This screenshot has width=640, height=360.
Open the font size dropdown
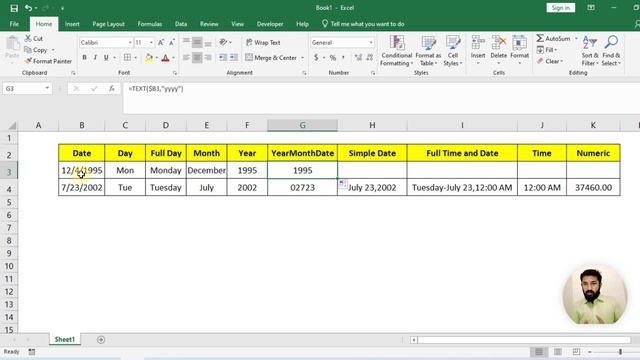click(x=151, y=42)
